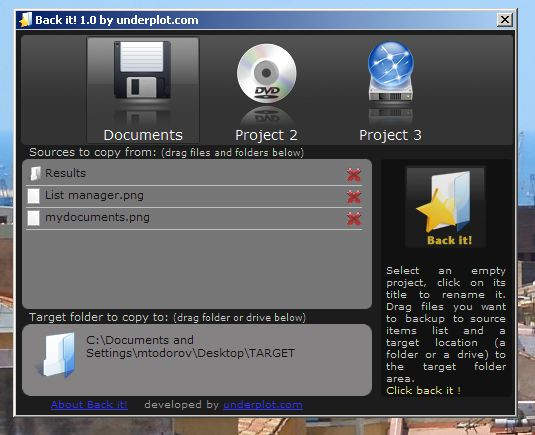Select the Project 3 network drive icon

[x=391, y=71]
